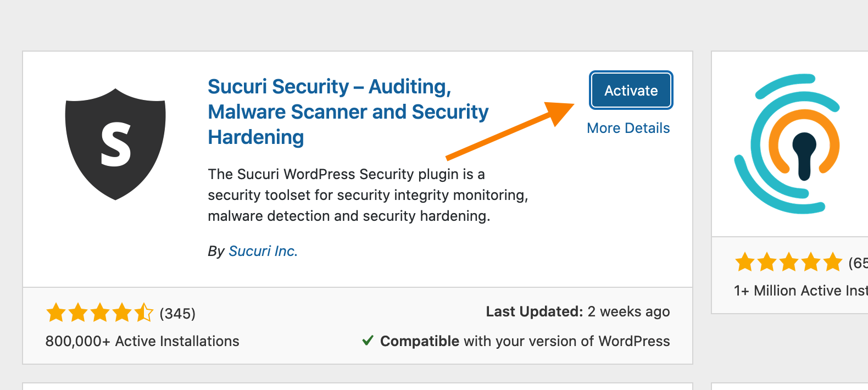Click the half-filled fifth star of Sucuri's rating
The height and width of the screenshot is (390, 868).
tap(144, 313)
